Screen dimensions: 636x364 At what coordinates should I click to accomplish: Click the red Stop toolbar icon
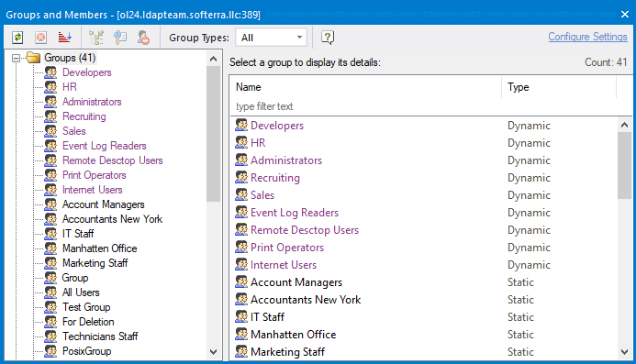click(41, 38)
